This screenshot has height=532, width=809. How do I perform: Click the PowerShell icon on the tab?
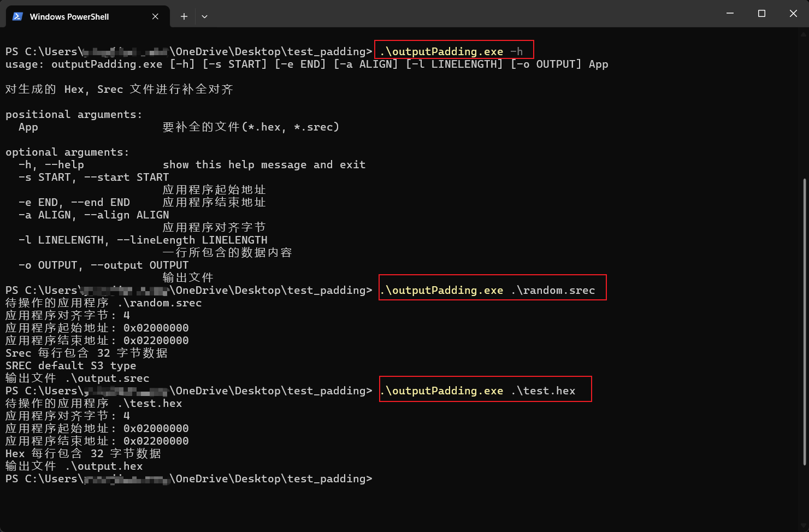(x=17, y=16)
